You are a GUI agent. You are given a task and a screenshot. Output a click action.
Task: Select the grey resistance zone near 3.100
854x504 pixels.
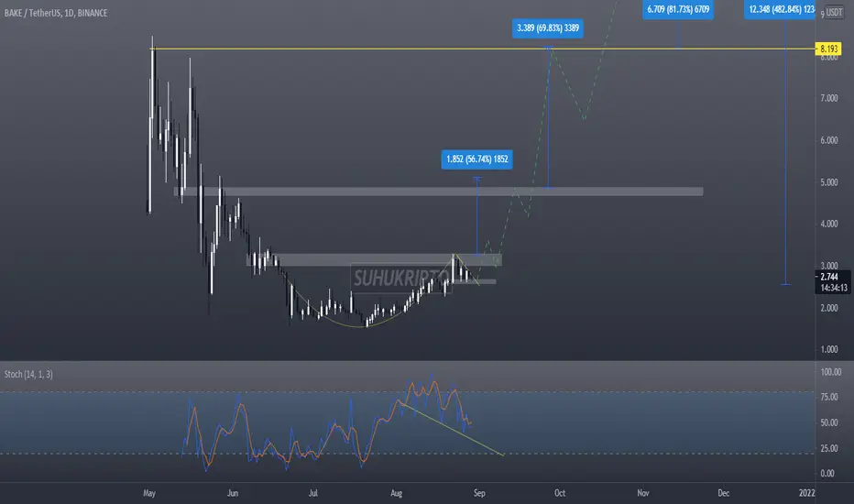pos(374,260)
